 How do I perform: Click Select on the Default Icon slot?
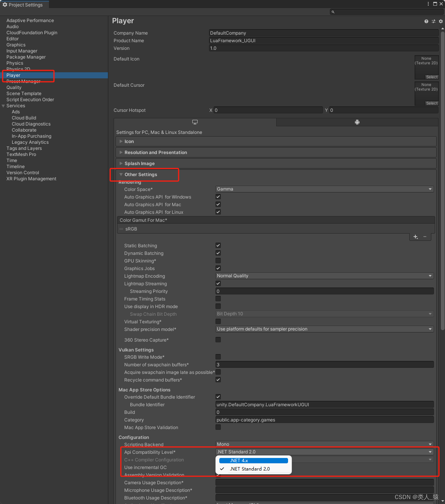coord(432,77)
